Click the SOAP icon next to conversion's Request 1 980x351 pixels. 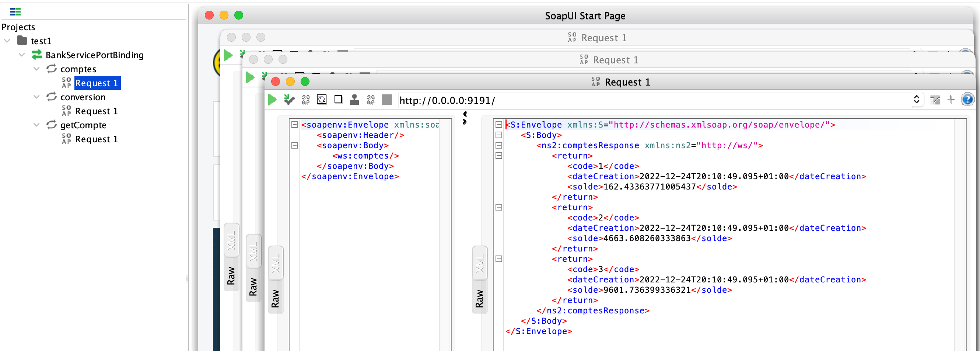click(66, 111)
